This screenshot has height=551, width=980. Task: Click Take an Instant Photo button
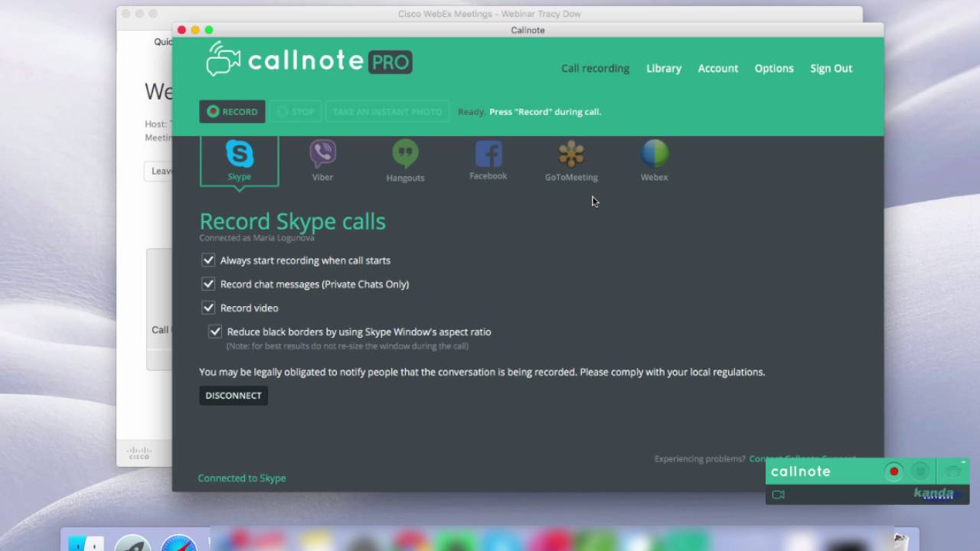pyautogui.click(x=387, y=111)
